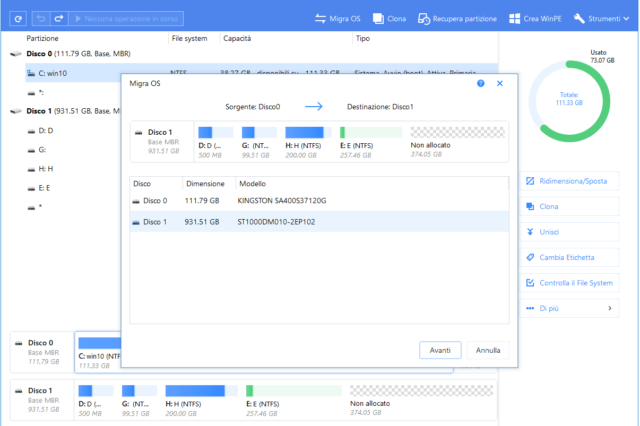Expand the Strumenti dropdown menu
Image resolution: width=640 pixels, height=426 pixels.
(604, 18)
